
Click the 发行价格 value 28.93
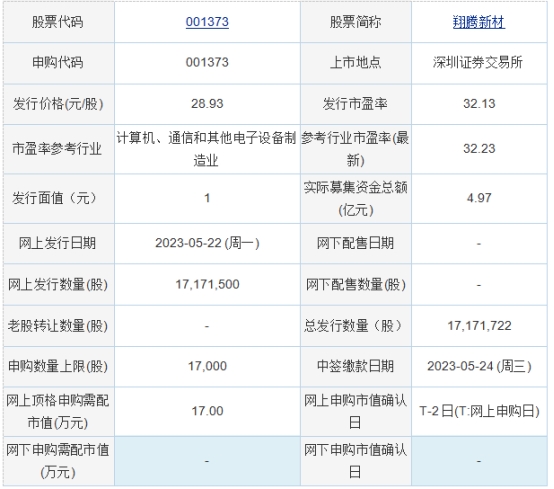pos(207,104)
